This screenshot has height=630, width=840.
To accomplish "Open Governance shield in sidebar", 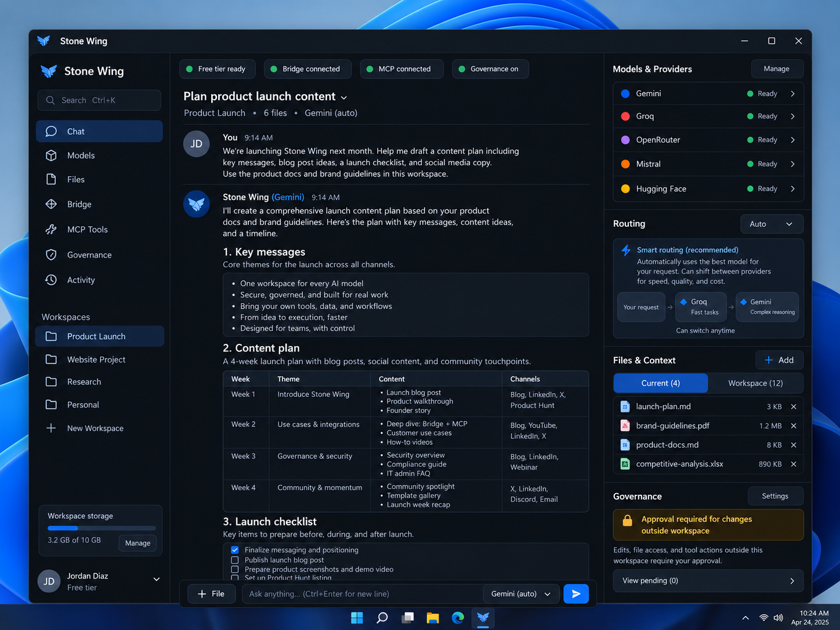I will (99, 255).
